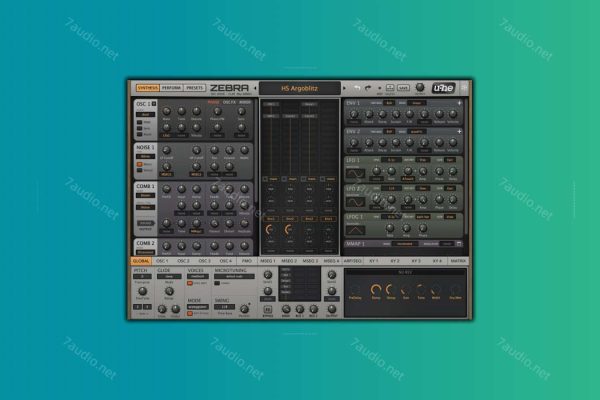Toggle the top switch in OSC 1 sidebar

[x=140, y=122]
